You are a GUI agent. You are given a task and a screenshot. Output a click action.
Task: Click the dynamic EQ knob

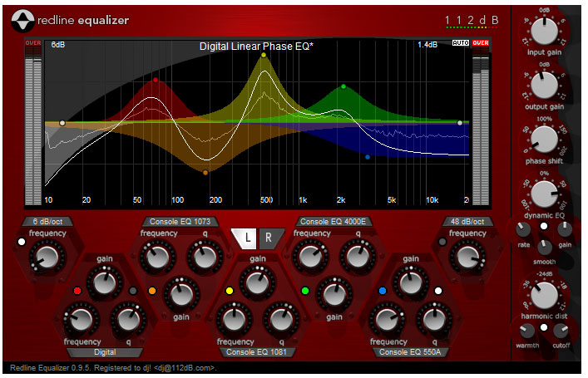(x=545, y=194)
